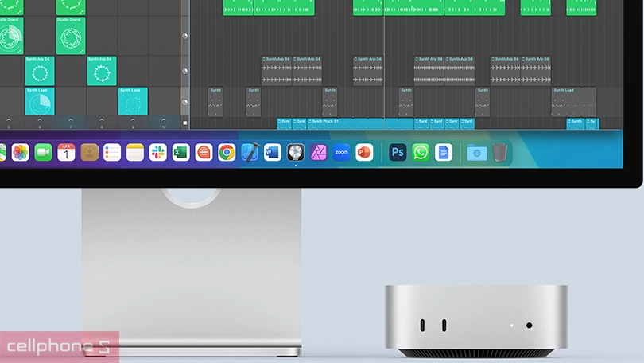Launch Slack from the Dock
644x363 pixels.
click(x=157, y=153)
